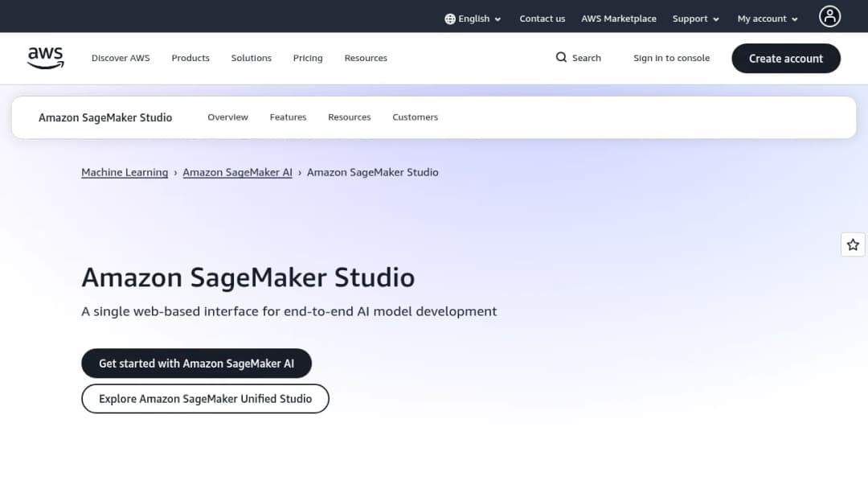Click Explore Amazon SageMaker Unified Studio
Screen dimensions: 868x489
click(206, 399)
